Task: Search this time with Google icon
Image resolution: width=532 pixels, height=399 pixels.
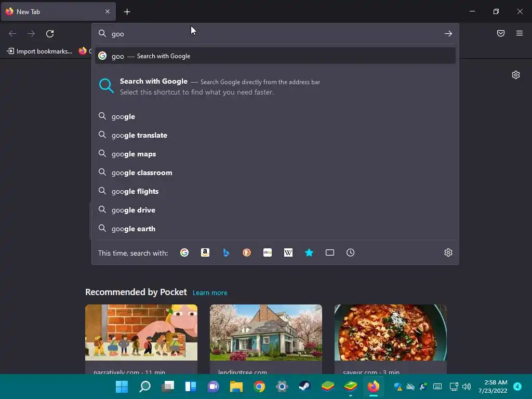Action: click(x=184, y=252)
